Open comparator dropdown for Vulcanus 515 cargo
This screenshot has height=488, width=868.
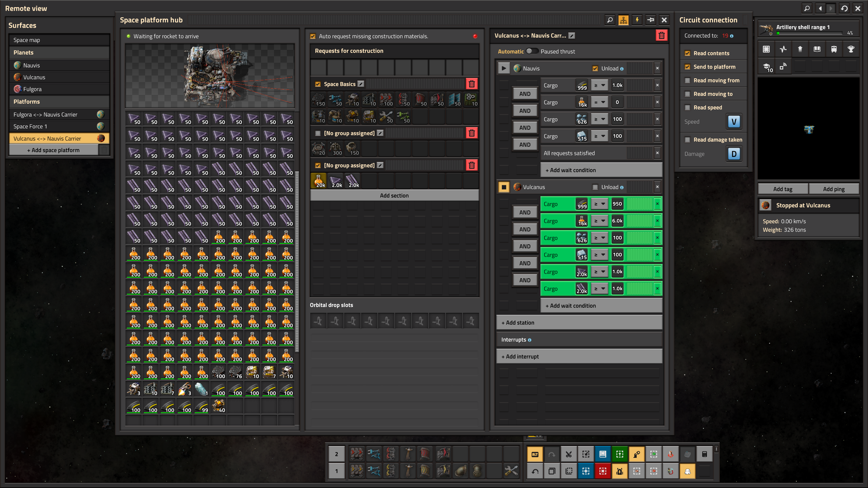599,255
